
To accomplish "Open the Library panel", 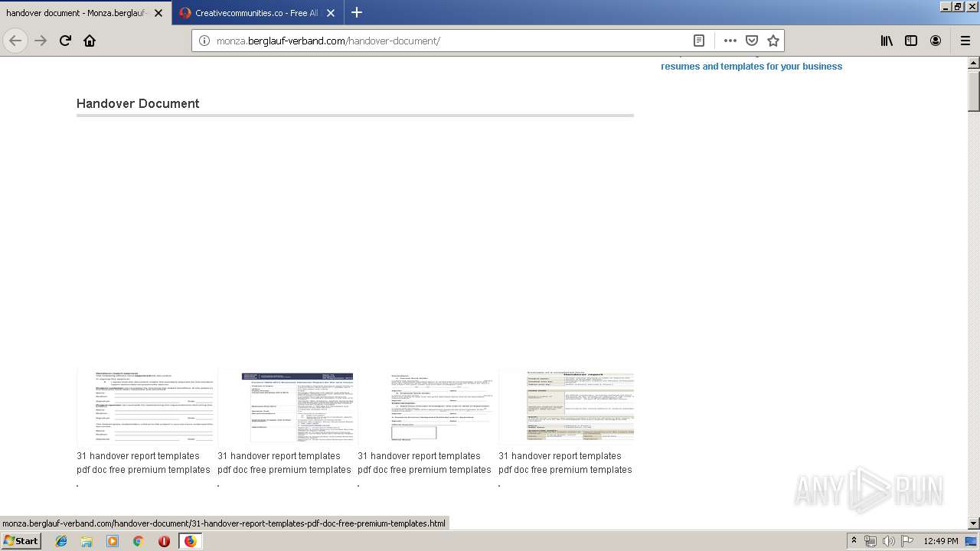I will pyautogui.click(x=887, y=41).
